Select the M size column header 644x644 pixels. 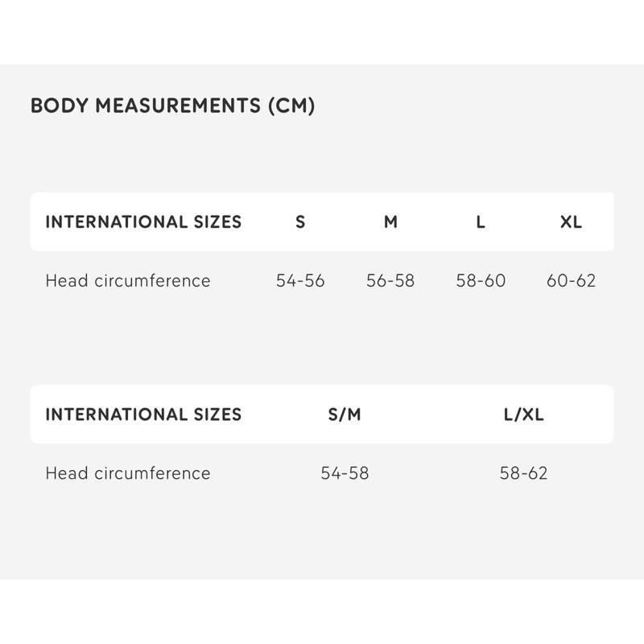coord(390,222)
